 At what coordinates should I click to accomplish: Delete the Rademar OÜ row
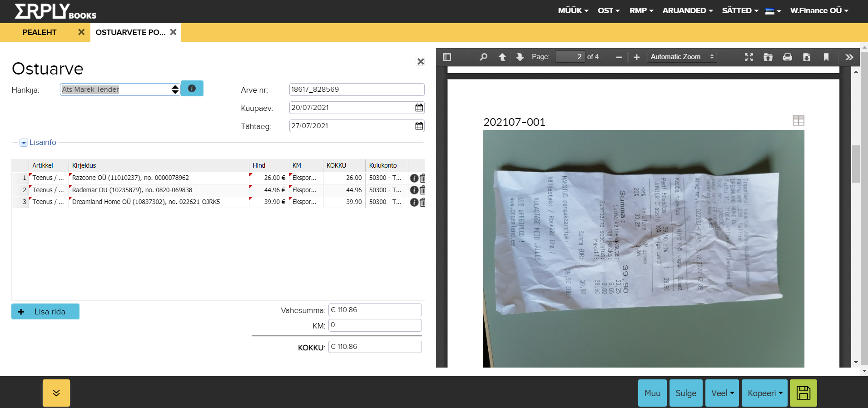pyautogui.click(x=422, y=190)
